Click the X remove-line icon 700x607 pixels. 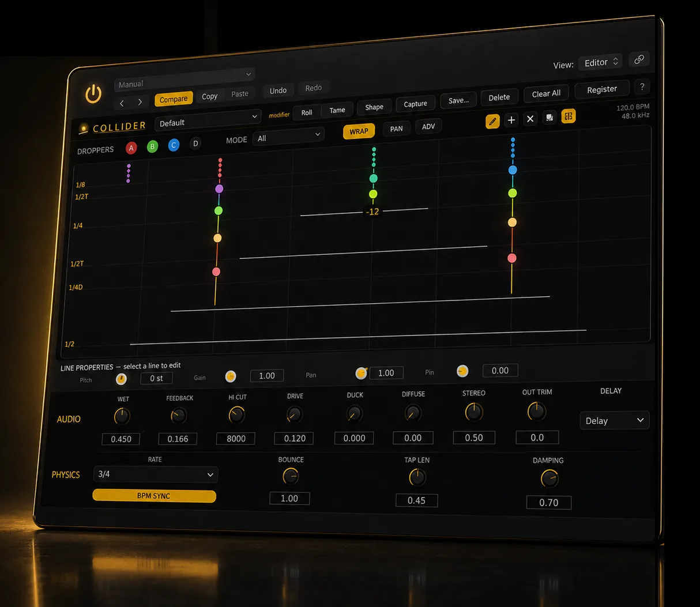point(530,119)
